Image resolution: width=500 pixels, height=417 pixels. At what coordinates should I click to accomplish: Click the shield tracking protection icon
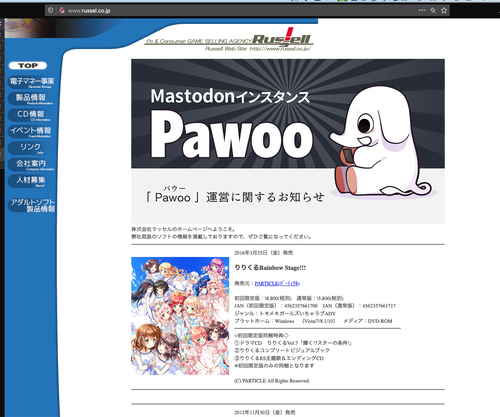point(50,10)
